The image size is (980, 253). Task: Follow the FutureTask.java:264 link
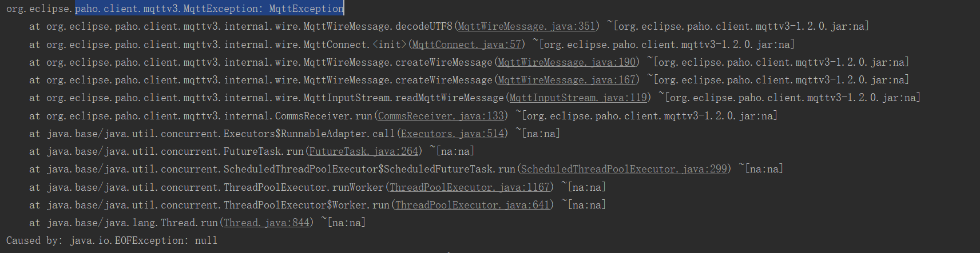click(363, 151)
